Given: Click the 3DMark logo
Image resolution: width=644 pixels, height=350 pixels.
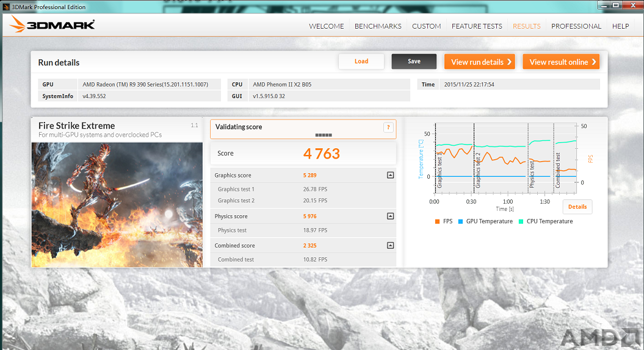Looking at the screenshot, I should pos(52,24).
